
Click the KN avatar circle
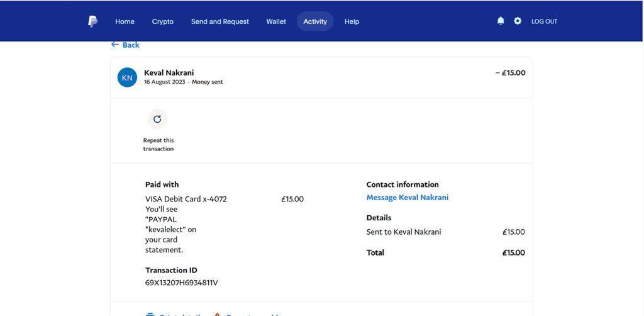pos(127,77)
